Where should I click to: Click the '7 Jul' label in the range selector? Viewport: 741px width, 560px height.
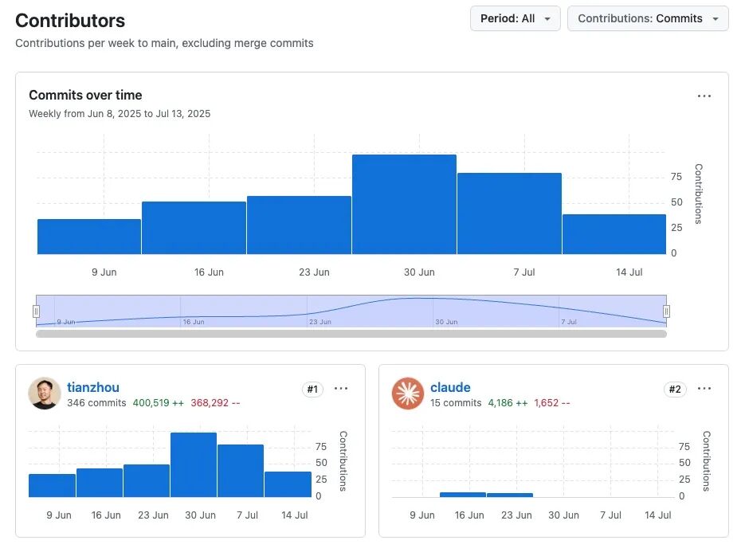pyautogui.click(x=569, y=322)
